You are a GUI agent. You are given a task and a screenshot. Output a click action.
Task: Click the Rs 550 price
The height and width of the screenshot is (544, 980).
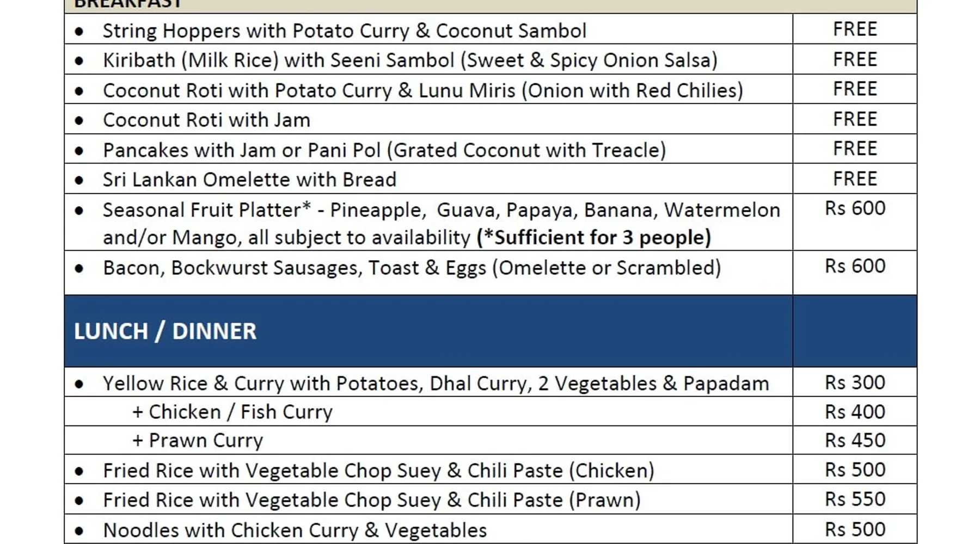click(855, 499)
